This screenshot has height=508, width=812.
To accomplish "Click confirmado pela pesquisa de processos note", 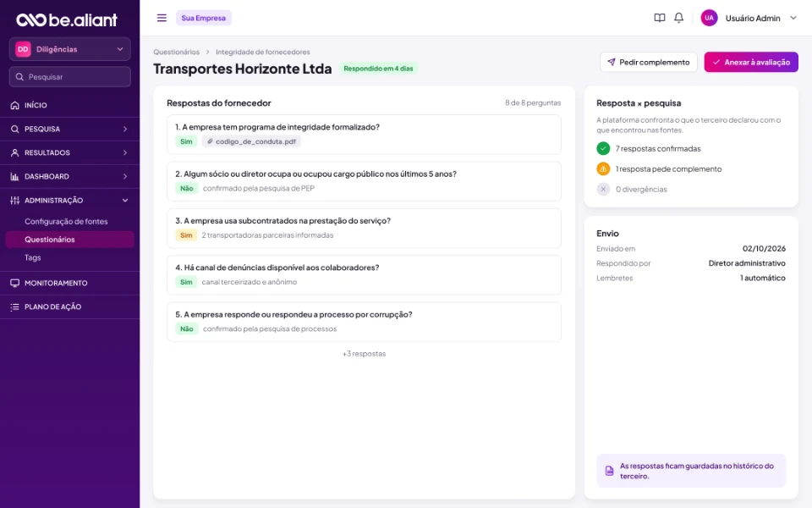I will click(270, 329).
